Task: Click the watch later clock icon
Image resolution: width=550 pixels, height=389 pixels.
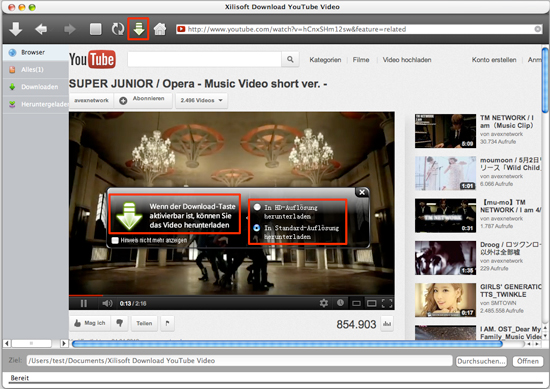Action: [x=340, y=303]
